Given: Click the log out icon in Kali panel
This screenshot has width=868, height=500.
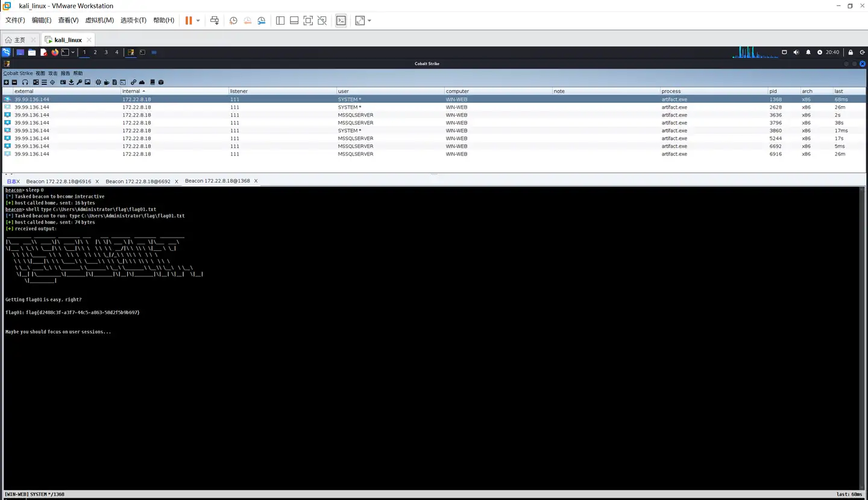Looking at the screenshot, I should click(863, 52).
